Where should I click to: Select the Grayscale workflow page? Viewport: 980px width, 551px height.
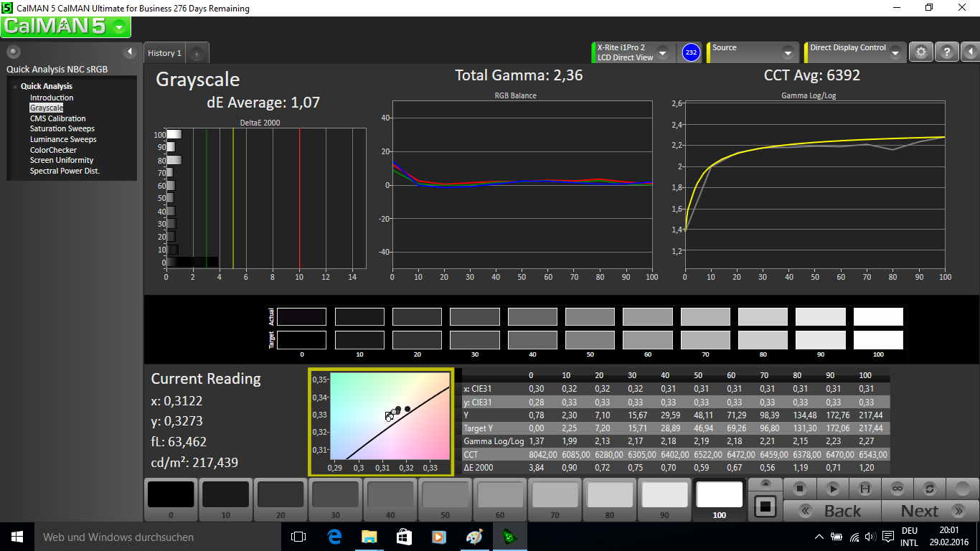[47, 108]
